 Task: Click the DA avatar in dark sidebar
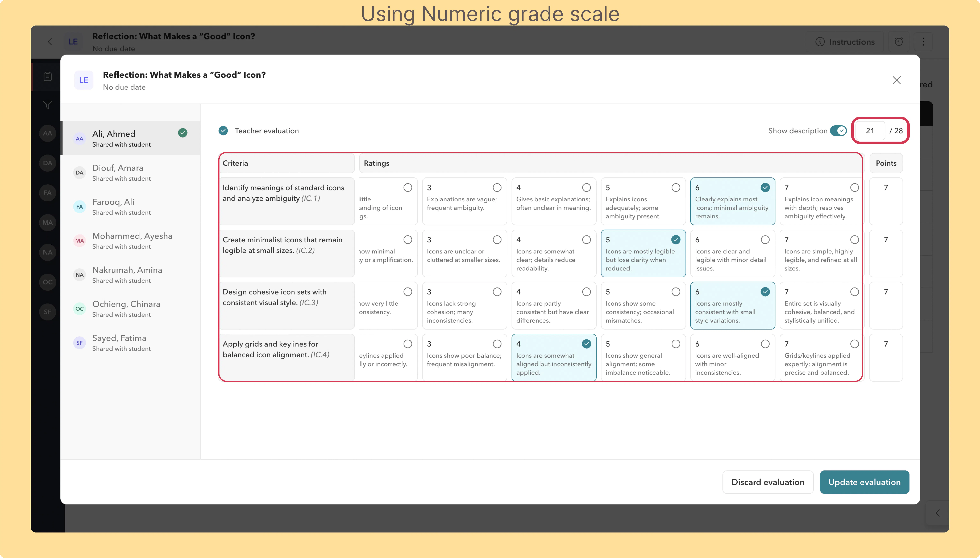pos(48,163)
